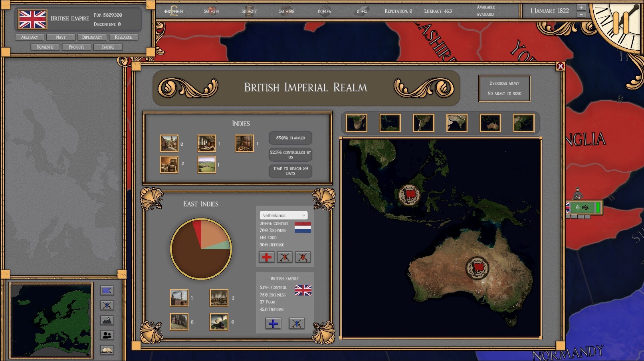Select the Africa region thumbnail
Screen dimensions: 644x361
coord(357,123)
